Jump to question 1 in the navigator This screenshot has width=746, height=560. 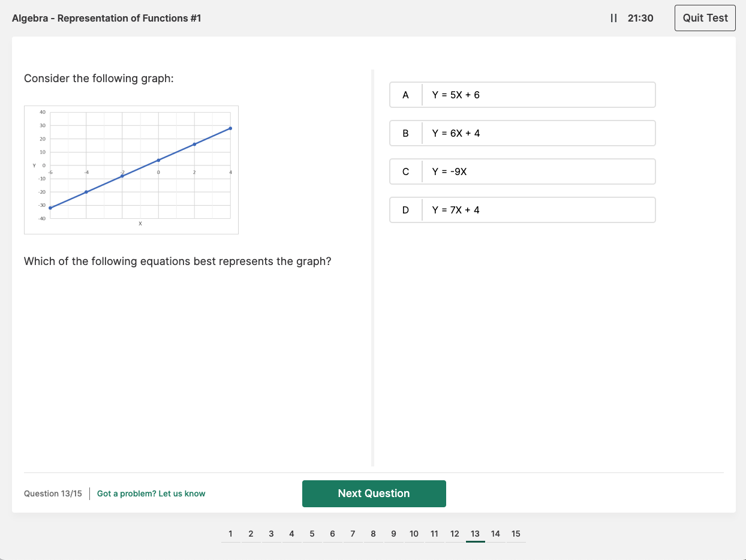pyautogui.click(x=230, y=534)
